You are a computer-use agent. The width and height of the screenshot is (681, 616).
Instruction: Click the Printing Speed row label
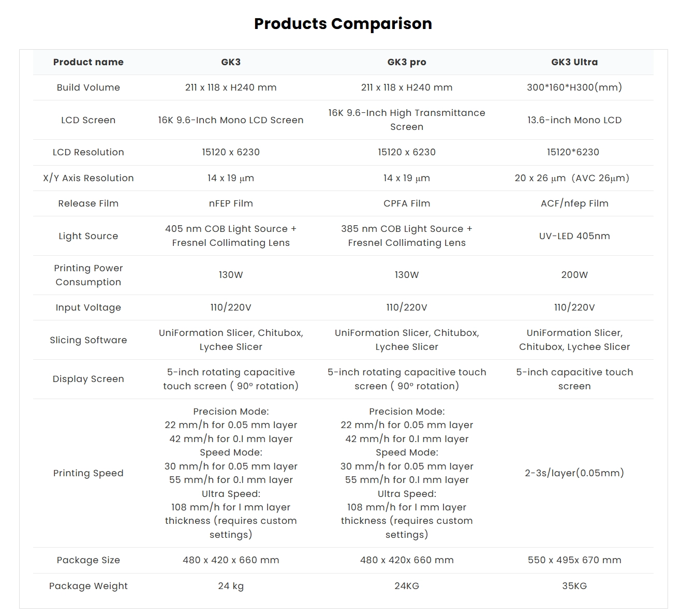pos(88,473)
